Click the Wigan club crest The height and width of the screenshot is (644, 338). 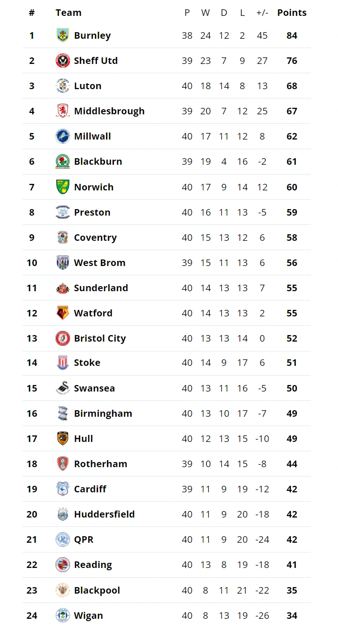(63, 616)
